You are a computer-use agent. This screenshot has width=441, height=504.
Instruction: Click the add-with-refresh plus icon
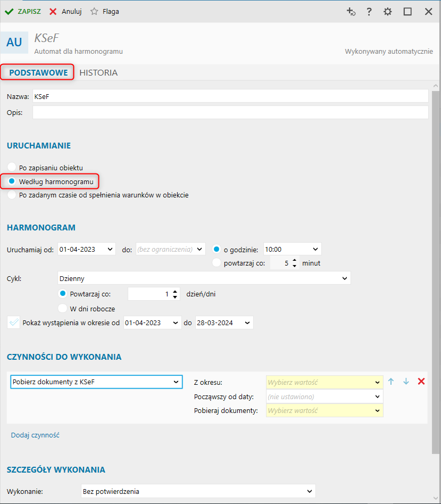coord(351,12)
